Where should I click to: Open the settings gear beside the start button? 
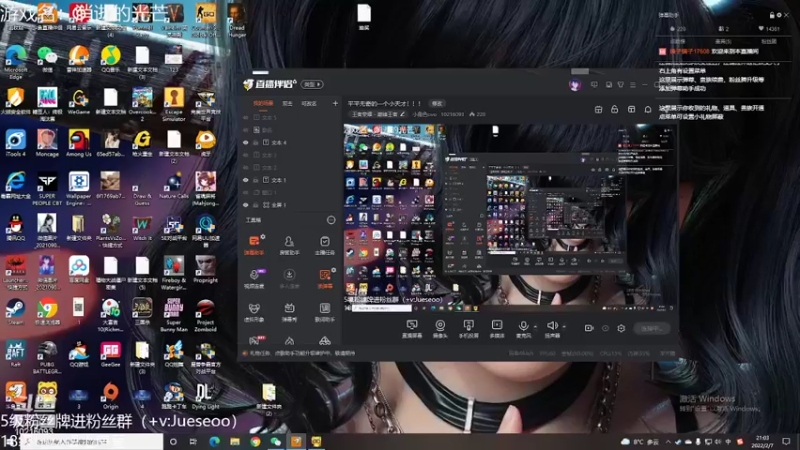(x=621, y=328)
